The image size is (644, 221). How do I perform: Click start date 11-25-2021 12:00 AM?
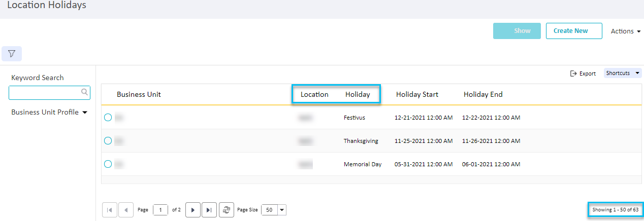click(424, 141)
